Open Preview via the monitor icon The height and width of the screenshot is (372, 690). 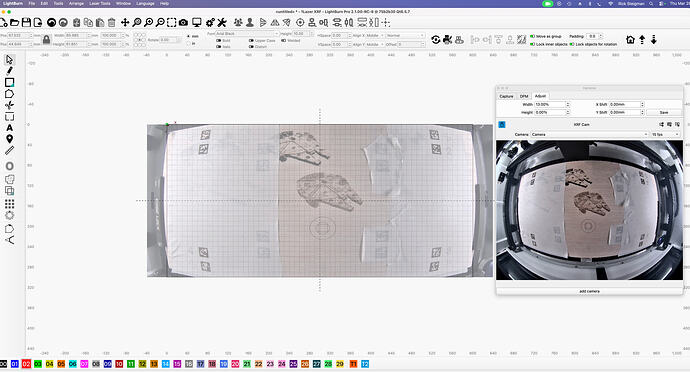(197, 22)
